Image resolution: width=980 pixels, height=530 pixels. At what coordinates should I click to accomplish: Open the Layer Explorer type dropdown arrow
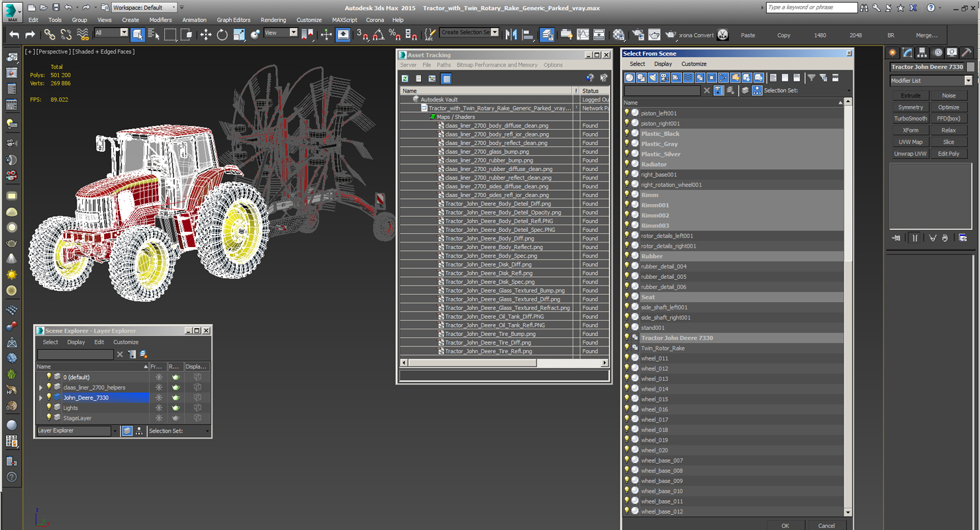pyautogui.click(x=115, y=431)
